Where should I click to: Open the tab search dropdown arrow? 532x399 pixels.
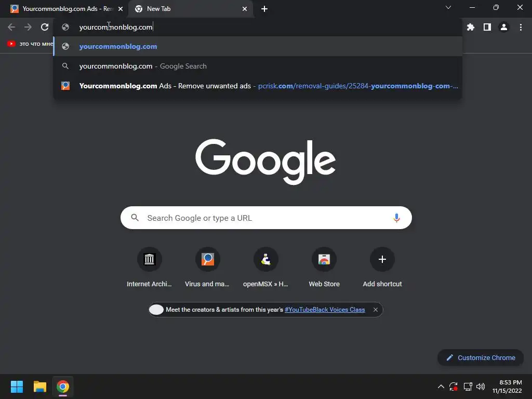[448, 7]
